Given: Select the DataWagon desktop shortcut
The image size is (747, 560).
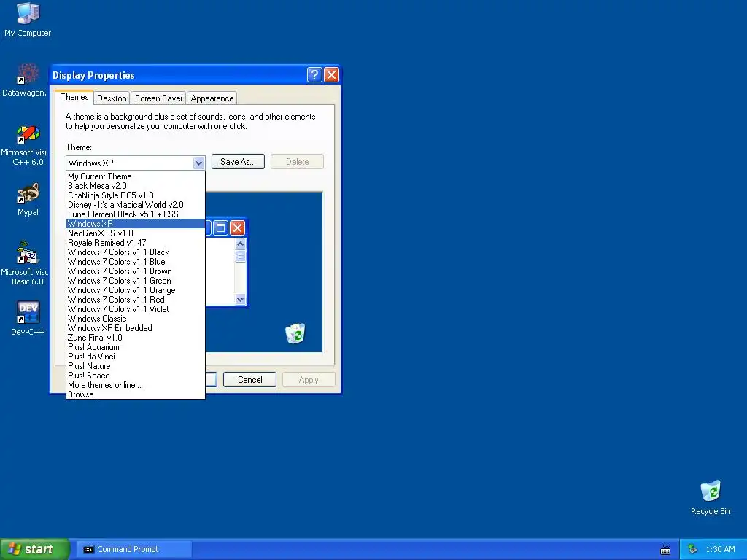Looking at the screenshot, I should [x=26, y=80].
